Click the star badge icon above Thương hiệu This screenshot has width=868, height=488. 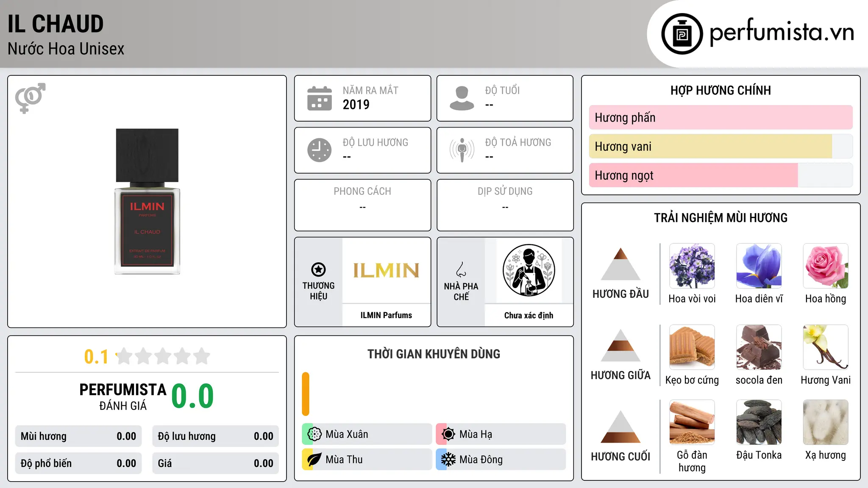pos(318,269)
